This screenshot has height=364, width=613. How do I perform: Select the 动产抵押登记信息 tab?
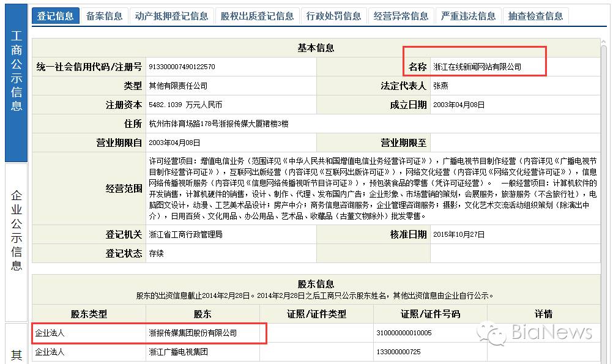click(x=172, y=16)
